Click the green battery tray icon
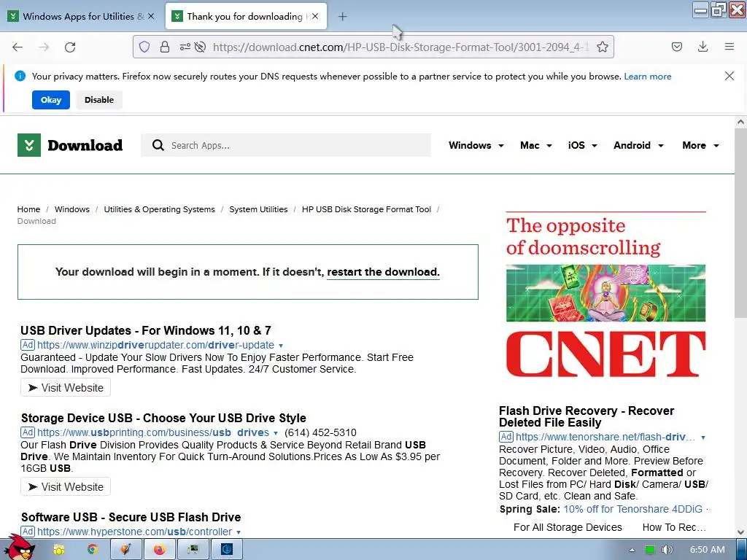 click(649, 550)
